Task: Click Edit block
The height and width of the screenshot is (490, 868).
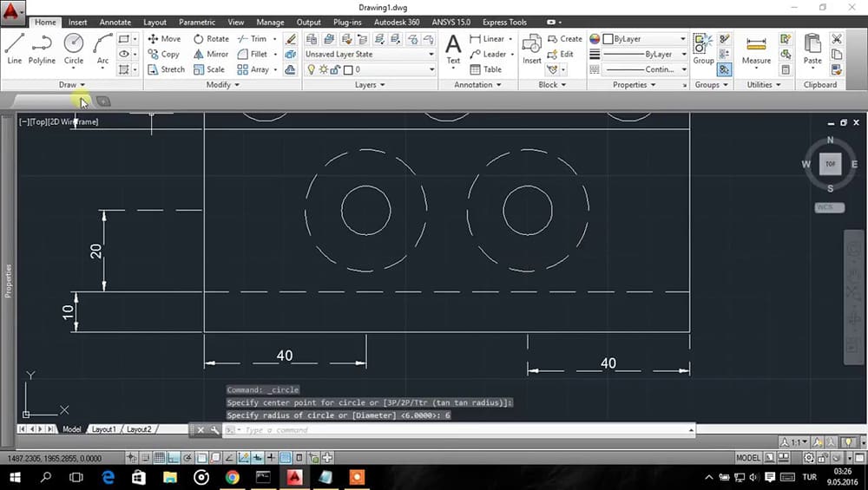Action: pos(560,54)
